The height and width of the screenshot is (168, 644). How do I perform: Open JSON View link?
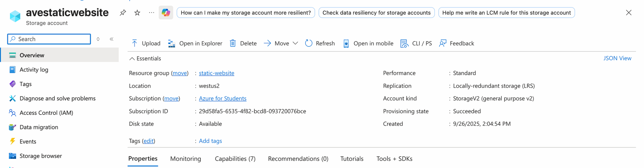coord(617,58)
